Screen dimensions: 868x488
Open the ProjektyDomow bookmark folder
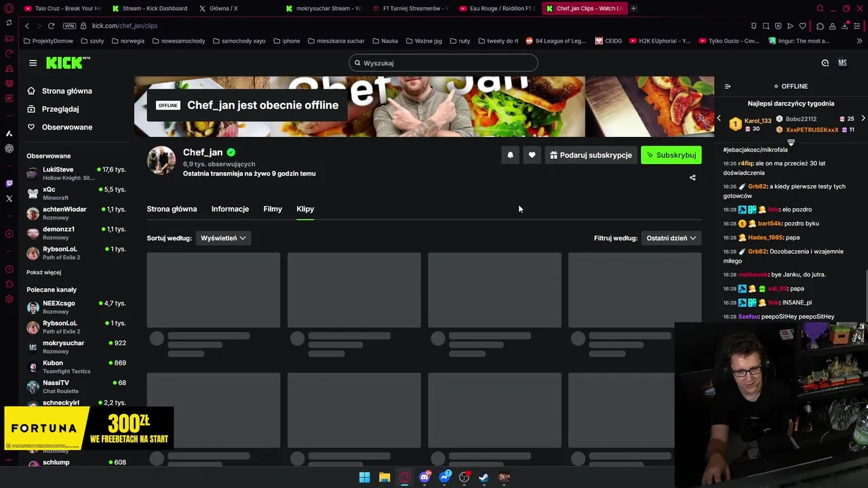point(47,41)
